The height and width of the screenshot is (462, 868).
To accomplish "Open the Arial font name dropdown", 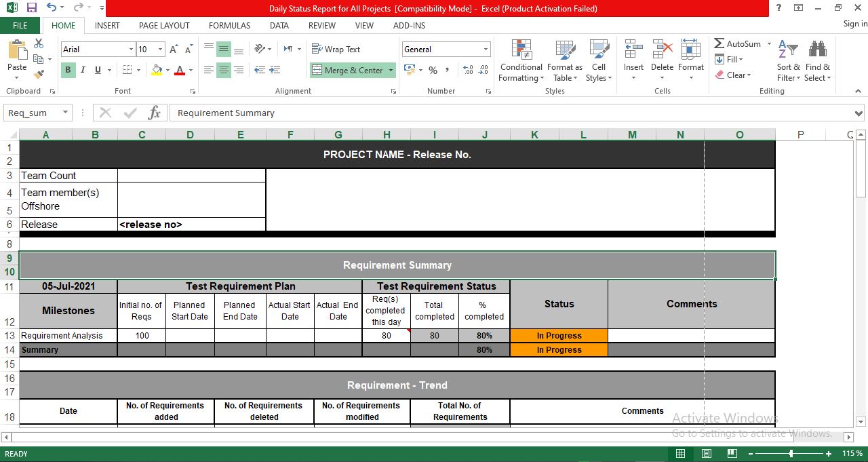I will (133, 49).
